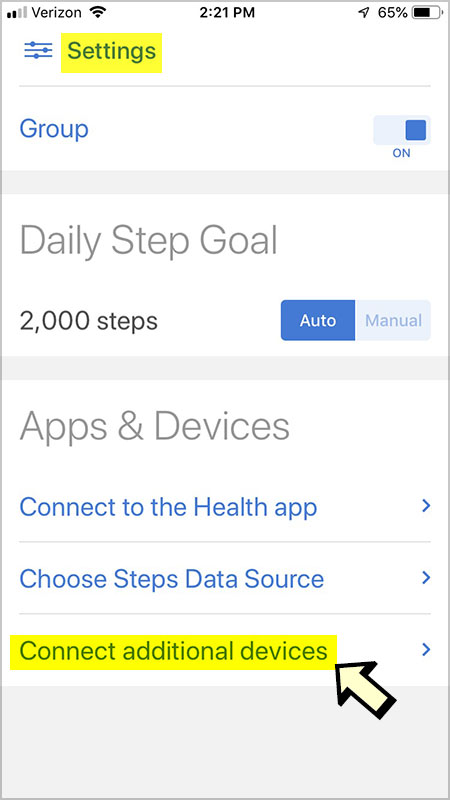Tap the settings sliders icon
Viewport: 450px width, 800px height.
click(38, 51)
